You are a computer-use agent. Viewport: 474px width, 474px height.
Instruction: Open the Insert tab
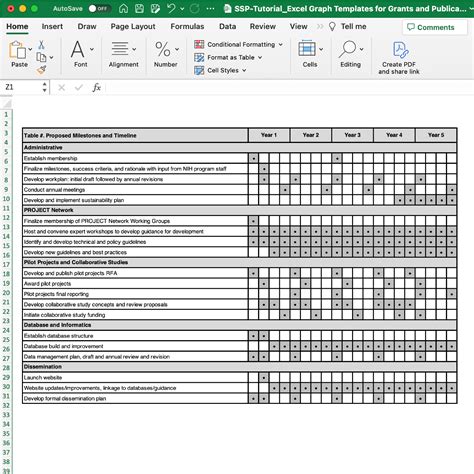click(x=52, y=26)
